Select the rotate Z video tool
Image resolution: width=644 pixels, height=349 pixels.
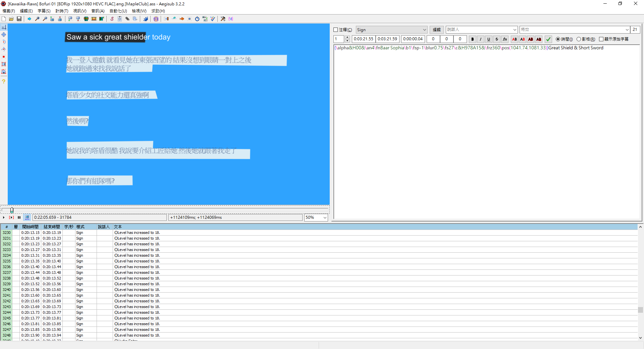point(4,42)
